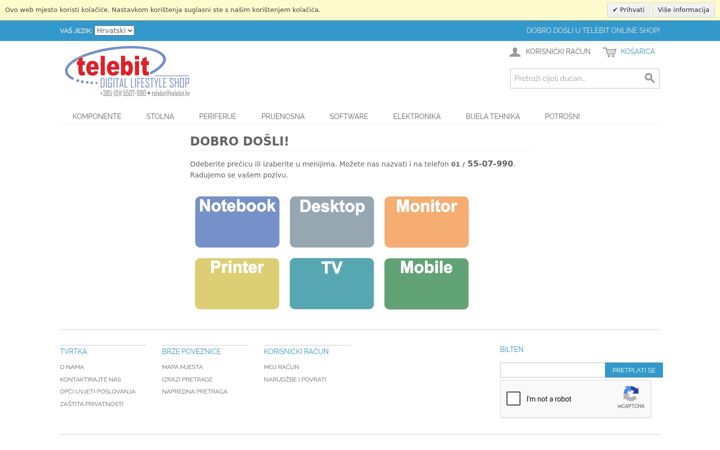Open the KOŠARICA cart link

637,51
